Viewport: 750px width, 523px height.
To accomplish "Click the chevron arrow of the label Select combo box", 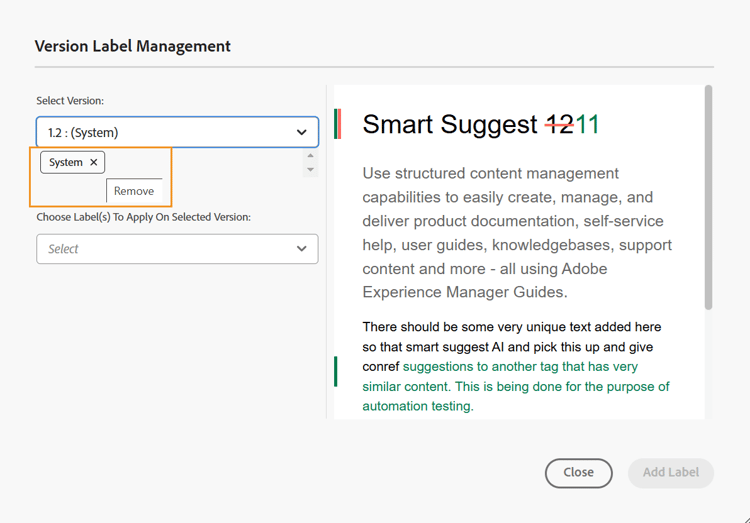I will [301, 249].
